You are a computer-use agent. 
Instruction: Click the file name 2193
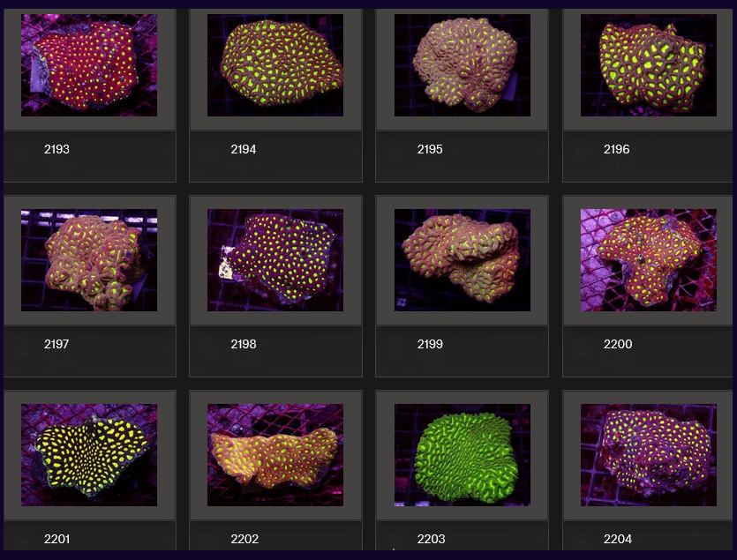(56, 149)
